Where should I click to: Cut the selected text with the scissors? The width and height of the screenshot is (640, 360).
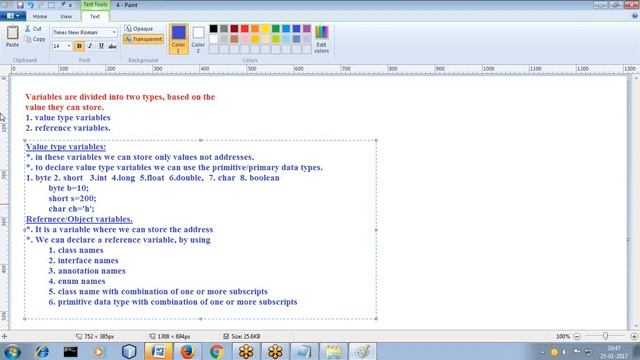(33, 29)
